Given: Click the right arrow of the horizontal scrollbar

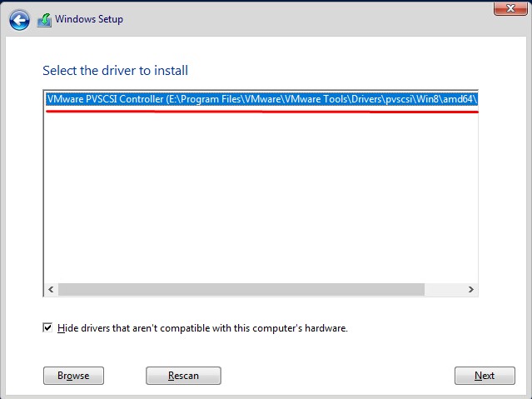Looking at the screenshot, I should [x=471, y=289].
